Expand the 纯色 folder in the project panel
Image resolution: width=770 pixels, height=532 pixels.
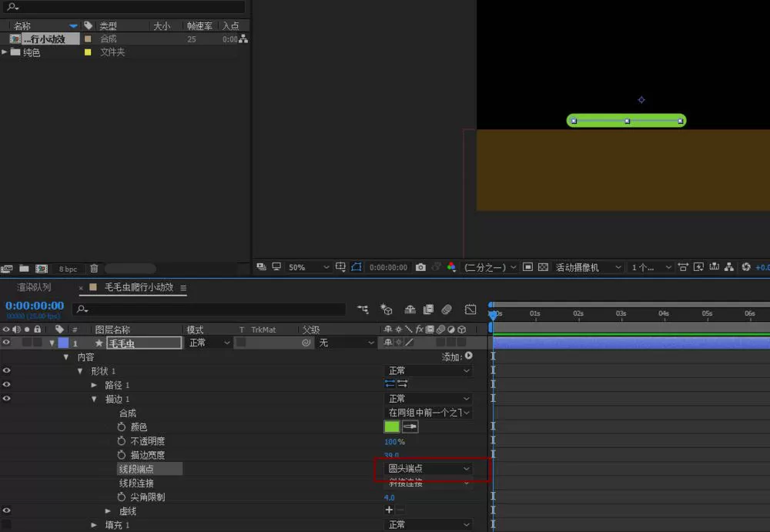coord(5,52)
